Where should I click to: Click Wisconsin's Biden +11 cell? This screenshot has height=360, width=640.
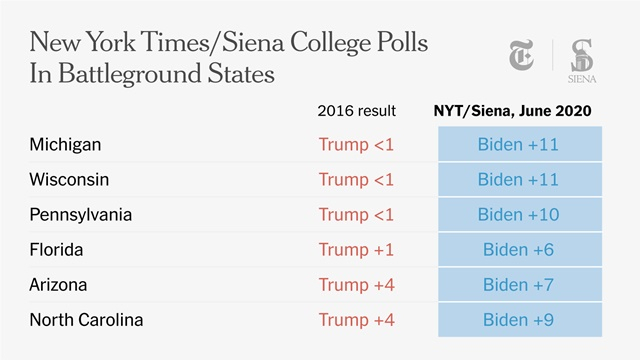tap(520, 179)
